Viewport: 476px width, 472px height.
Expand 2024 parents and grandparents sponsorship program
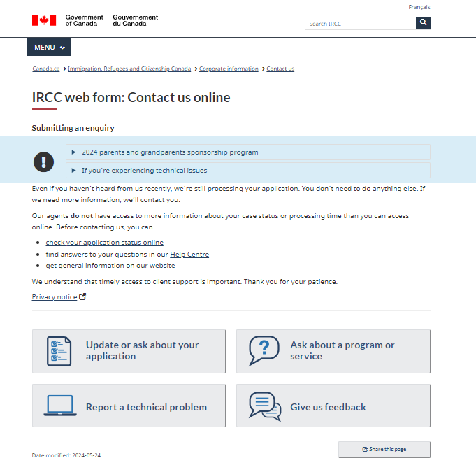[170, 152]
